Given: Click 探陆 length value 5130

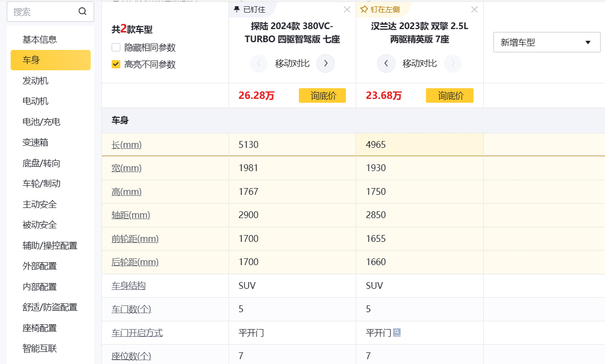Looking at the screenshot, I should coord(248,144).
